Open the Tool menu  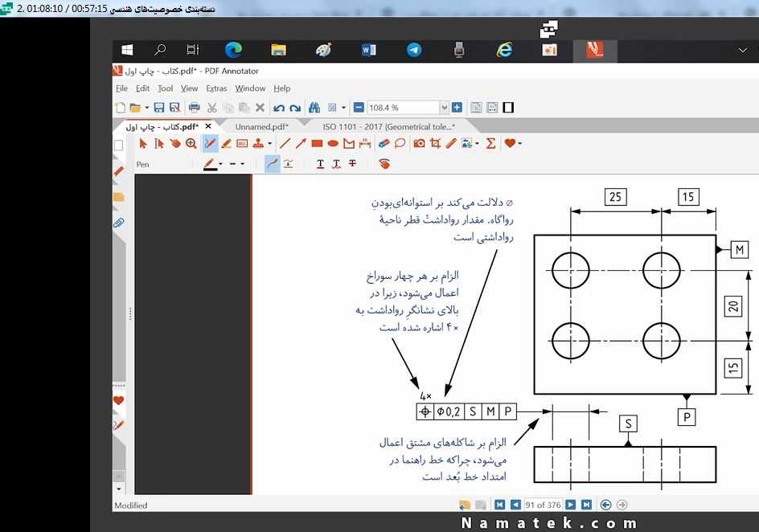click(165, 88)
